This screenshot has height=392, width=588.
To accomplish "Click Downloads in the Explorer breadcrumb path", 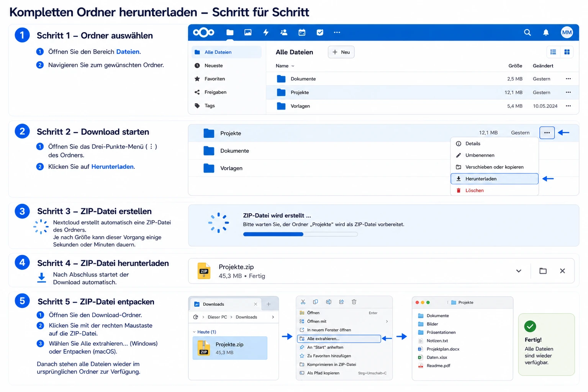I will pos(246,317).
